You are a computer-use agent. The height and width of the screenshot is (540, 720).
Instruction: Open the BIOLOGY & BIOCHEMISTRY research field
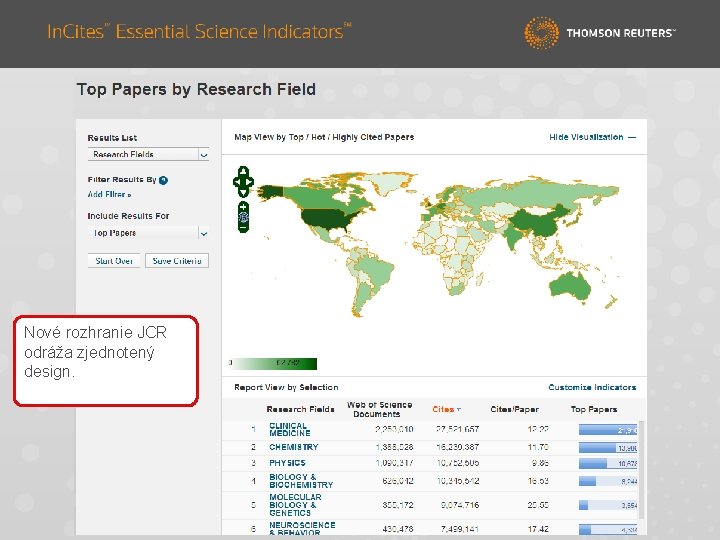(x=301, y=481)
